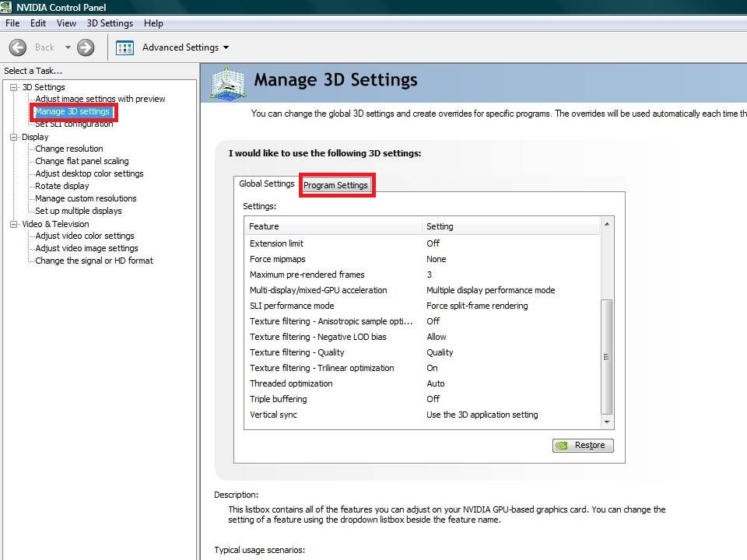Open the File menu
Screen dimensions: 747x560
(x=12, y=23)
